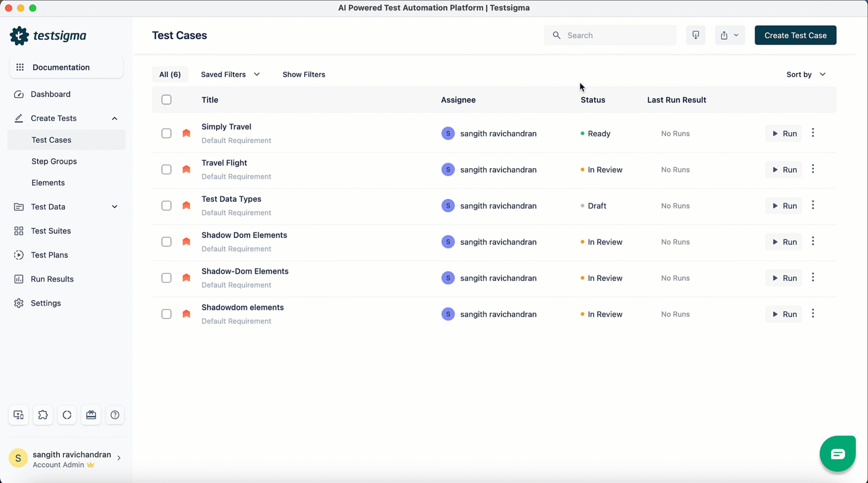
Task: Open Step Groups in sidebar
Action: point(54,161)
